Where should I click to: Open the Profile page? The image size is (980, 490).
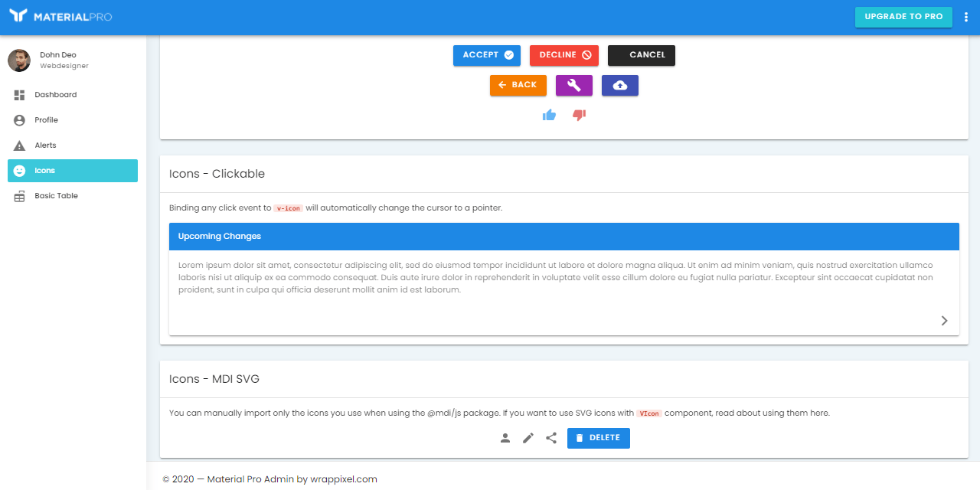coord(47,119)
